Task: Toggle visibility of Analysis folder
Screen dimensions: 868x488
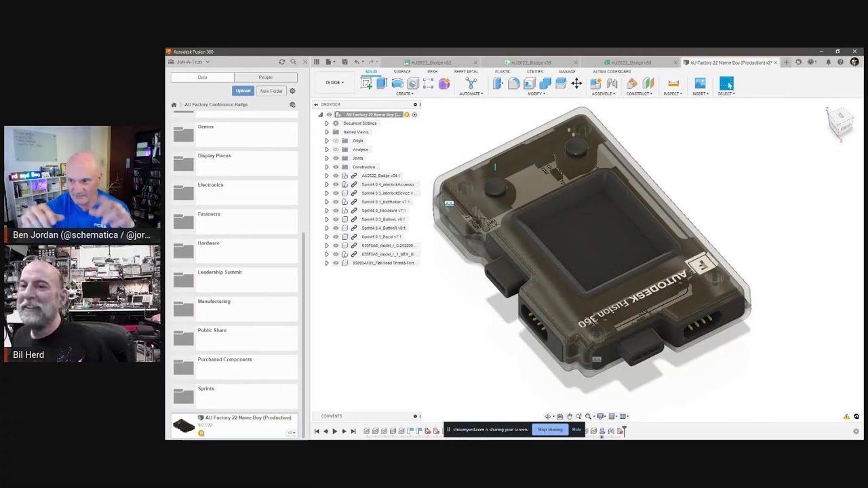Action: point(336,149)
